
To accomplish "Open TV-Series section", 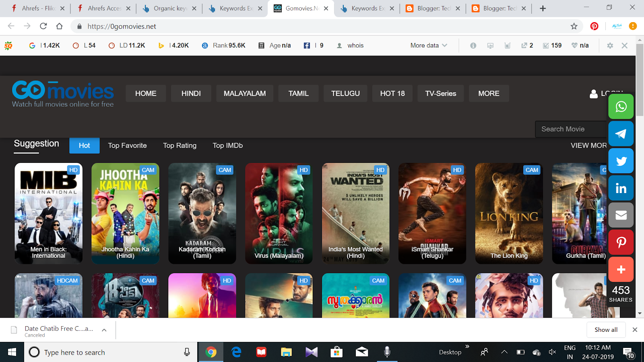I will point(441,93).
